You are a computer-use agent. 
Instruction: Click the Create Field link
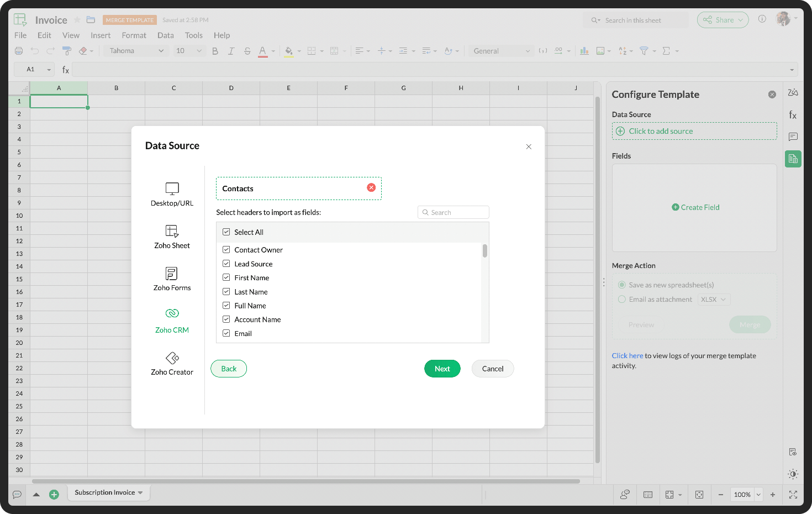695,207
